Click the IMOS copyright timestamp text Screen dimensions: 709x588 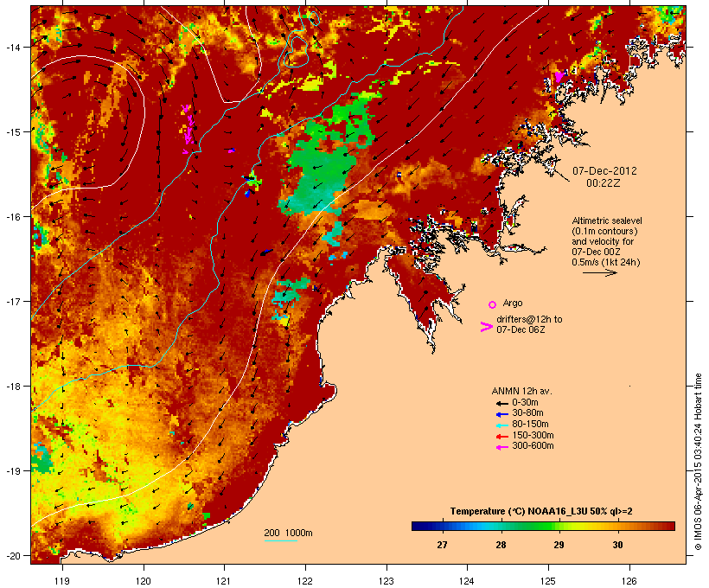tap(698, 462)
